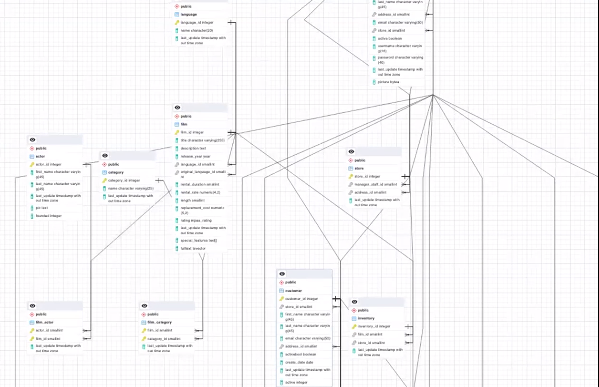Click the primary key icon beside store_id in store table
Viewport: 599px width, 387px height.
[351, 176]
